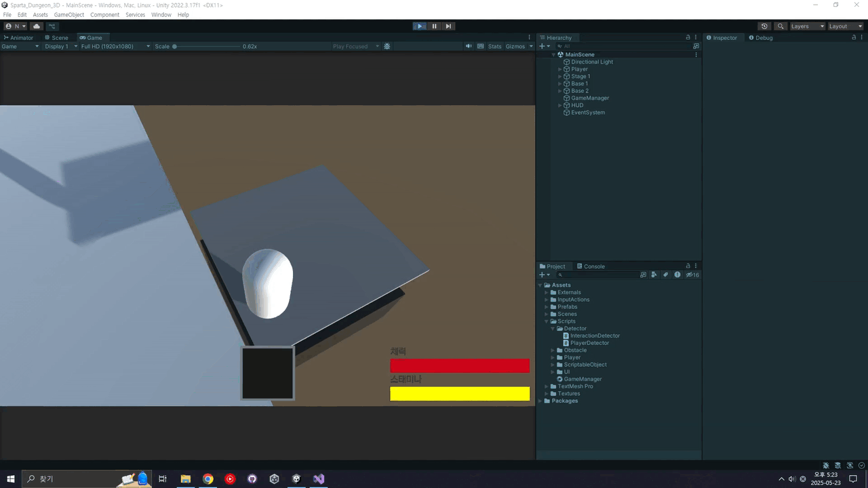Click Project search window icon
This screenshot has height=488, width=868.
point(643,274)
